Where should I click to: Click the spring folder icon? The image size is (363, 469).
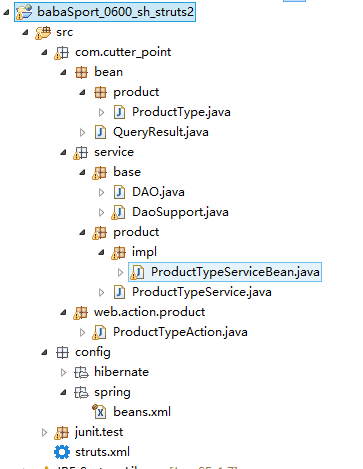81,392
